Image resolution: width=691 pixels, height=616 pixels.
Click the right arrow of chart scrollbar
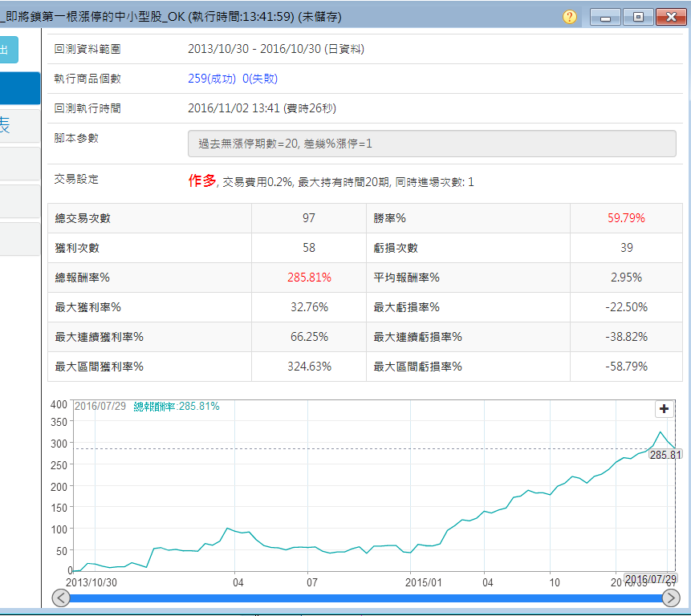pyautogui.click(x=671, y=598)
